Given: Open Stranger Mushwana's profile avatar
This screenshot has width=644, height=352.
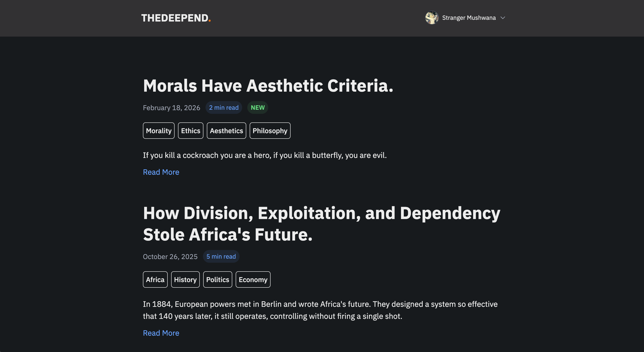Looking at the screenshot, I should 432,18.
